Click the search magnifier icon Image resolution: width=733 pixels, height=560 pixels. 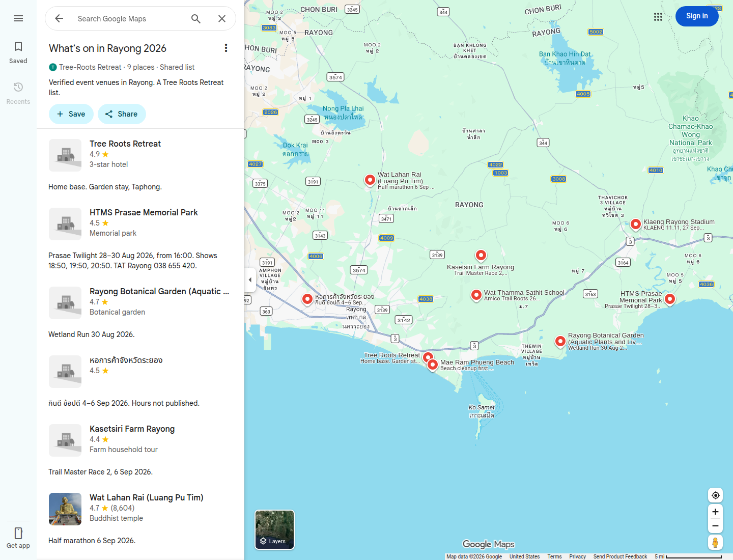click(196, 19)
